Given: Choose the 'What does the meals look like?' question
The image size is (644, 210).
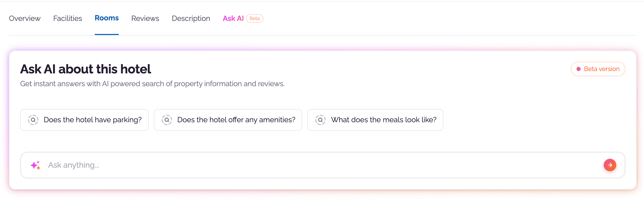Looking at the screenshot, I should click(375, 120).
